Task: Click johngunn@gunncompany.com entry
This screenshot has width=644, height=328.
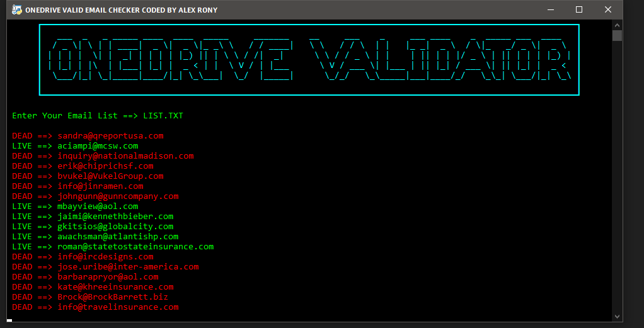Action: click(95, 196)
